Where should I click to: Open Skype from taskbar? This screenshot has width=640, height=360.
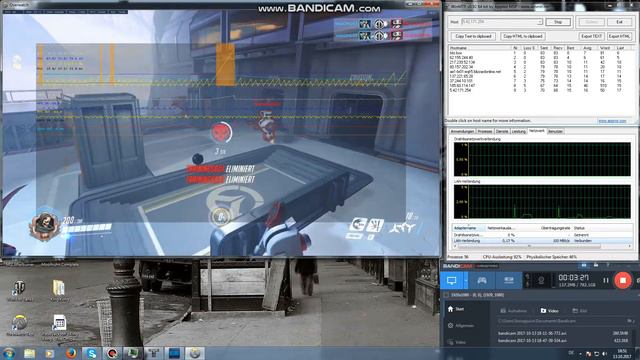[x=91, y=353]
